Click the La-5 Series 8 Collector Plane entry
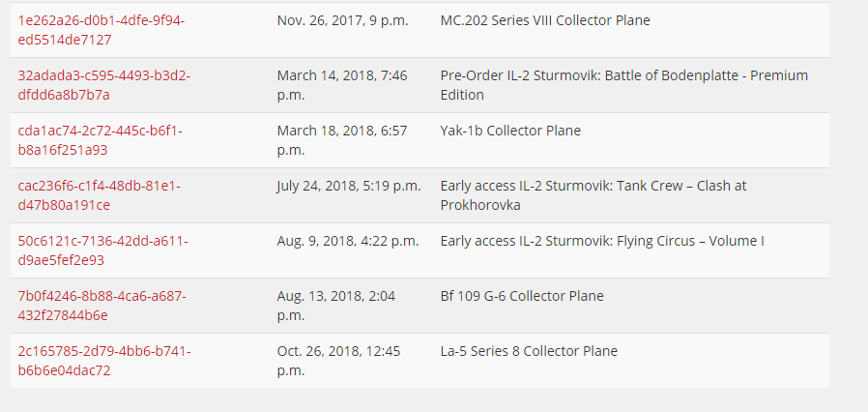The width and height of the screenshot is (868, 412). pyautogui.click(x=528, y=351)
